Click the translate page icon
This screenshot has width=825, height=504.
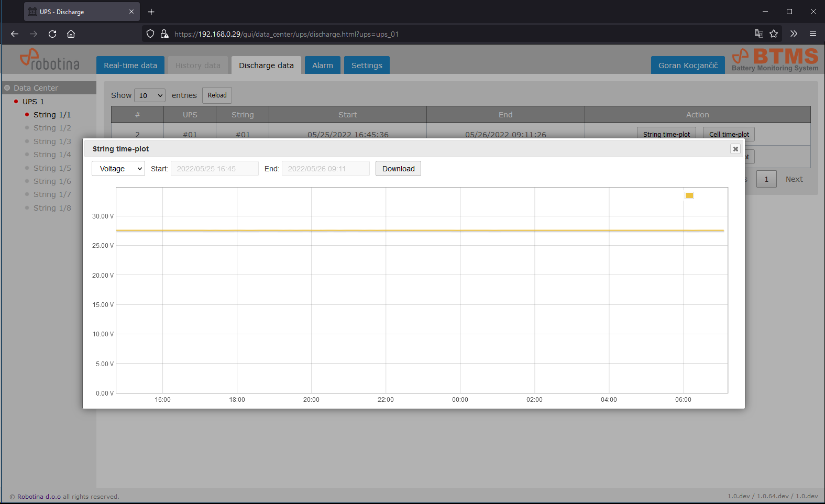click(x=758, y=34)
